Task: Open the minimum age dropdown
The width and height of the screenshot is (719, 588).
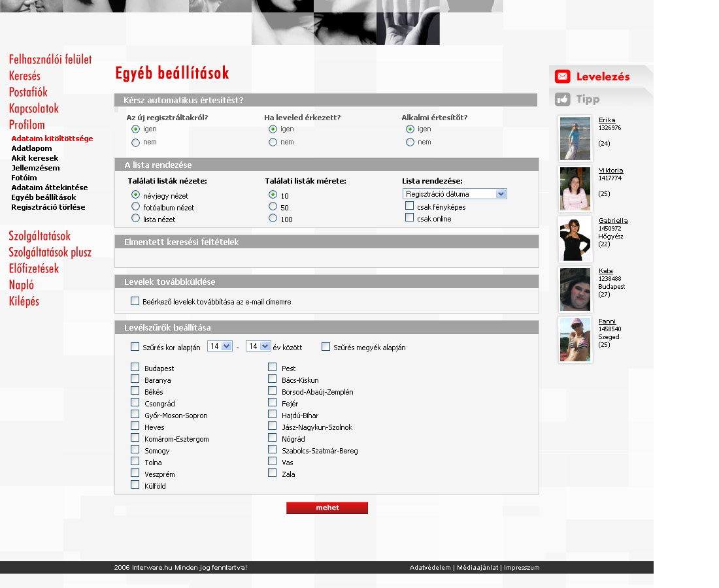Action: click(220, 346)
